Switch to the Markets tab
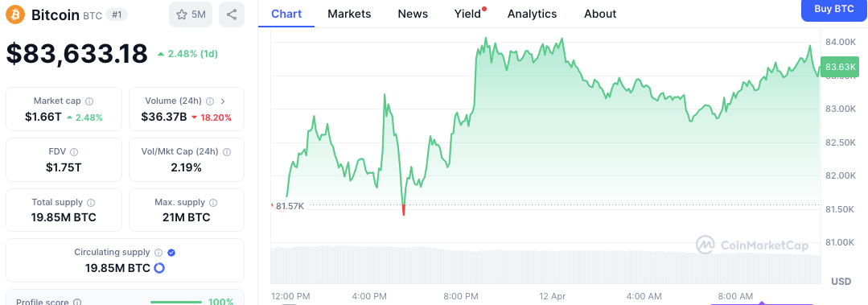Image resolution: width=868 pixels, height=305 pixels. [x=349, y=14]
